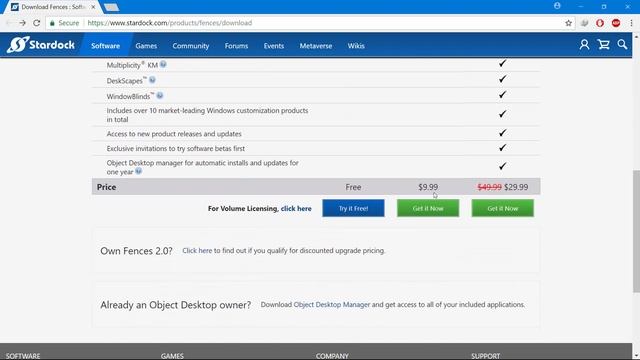This screenshot has height=360, width=640.
Task: Follow the Volume Licensing 'click here' link
Action: 296,209
